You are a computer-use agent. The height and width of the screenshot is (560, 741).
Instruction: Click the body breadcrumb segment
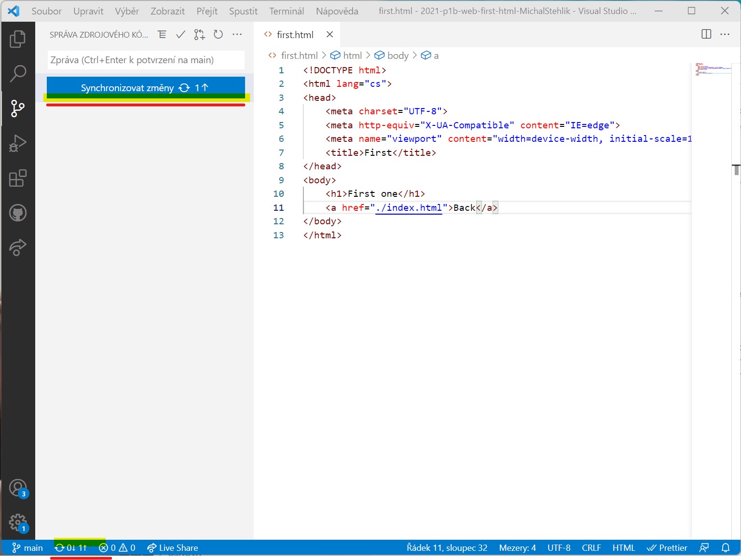[x=392, y=55]
